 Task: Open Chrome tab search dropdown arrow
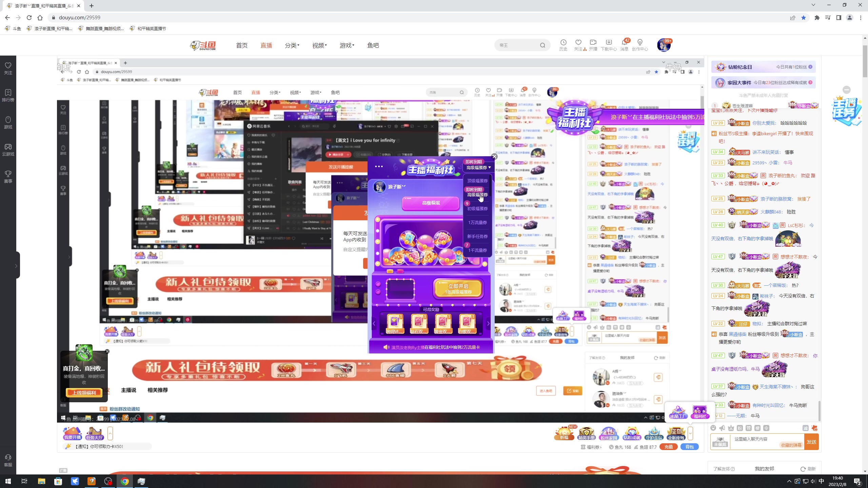[x=813, y=5]
